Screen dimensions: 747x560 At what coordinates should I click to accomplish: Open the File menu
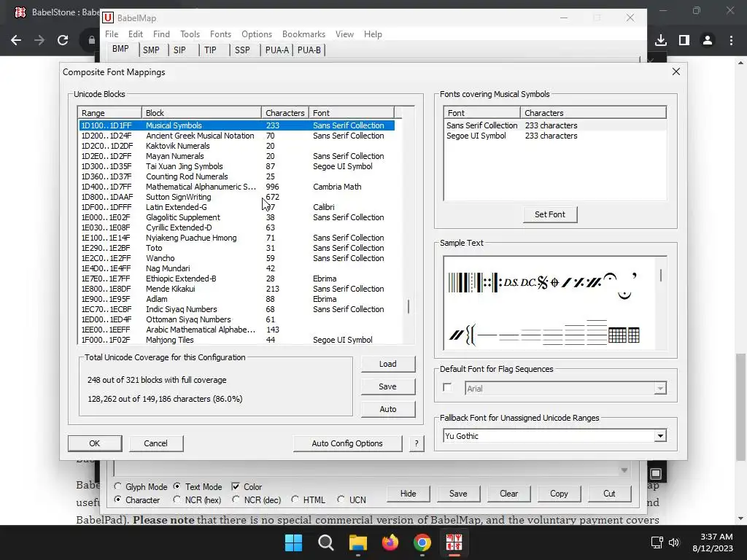(x=112, y=34)
